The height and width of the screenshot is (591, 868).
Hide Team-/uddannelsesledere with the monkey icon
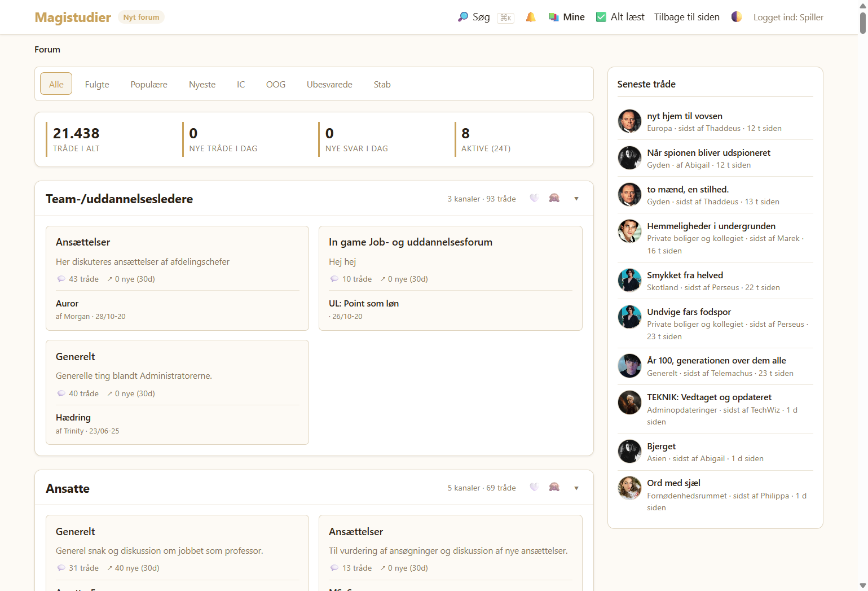(554, 198)
